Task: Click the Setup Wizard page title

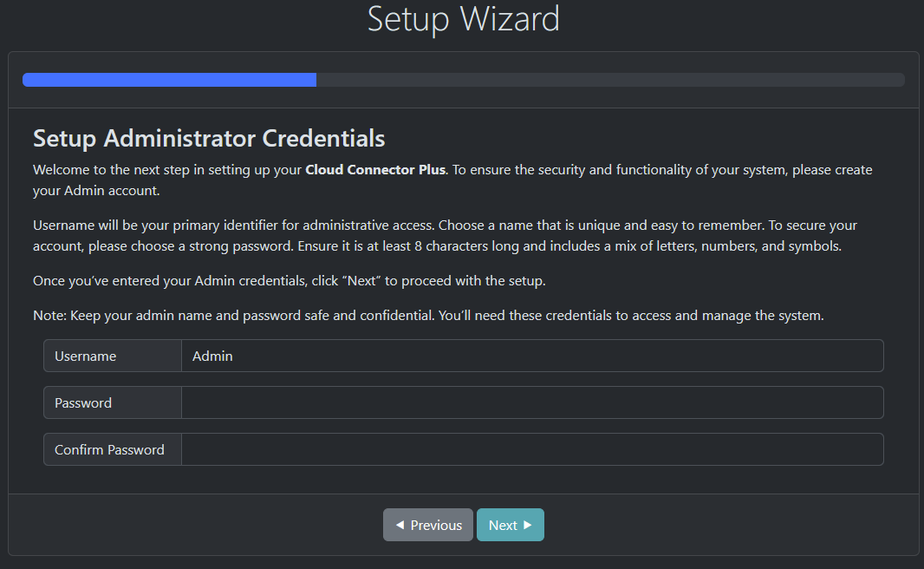Action: point(463,19)
